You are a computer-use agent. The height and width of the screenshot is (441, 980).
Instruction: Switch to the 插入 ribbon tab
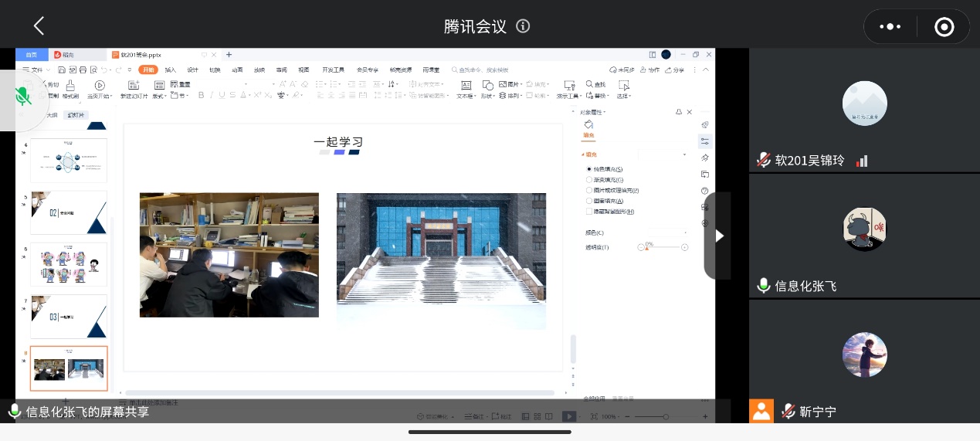(x=170, y=70)
